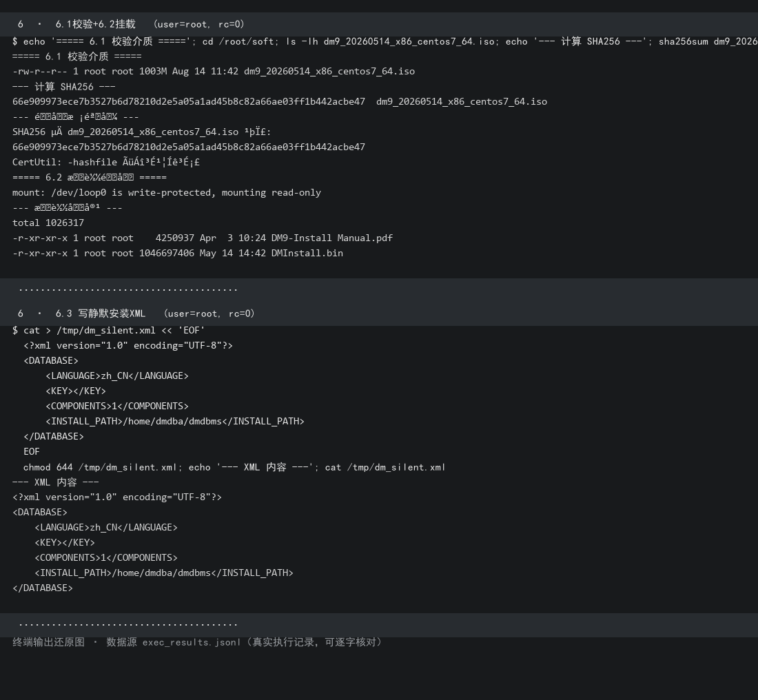Viewport: 758px width, 700px height.
Task: Click the INSTALL_PATH line in the heredoc
Action: 175,421
